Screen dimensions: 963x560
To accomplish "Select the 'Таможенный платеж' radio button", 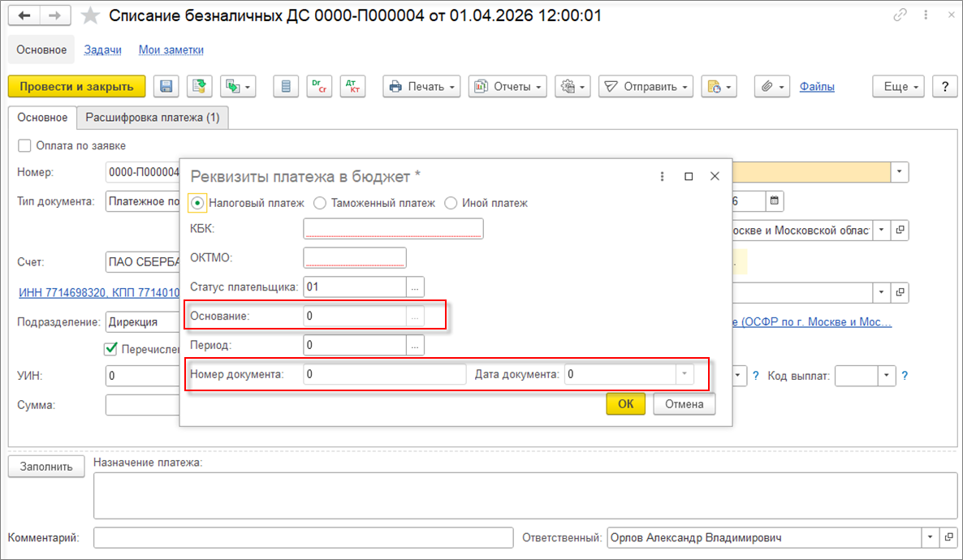I will click(x=320, y=203).
